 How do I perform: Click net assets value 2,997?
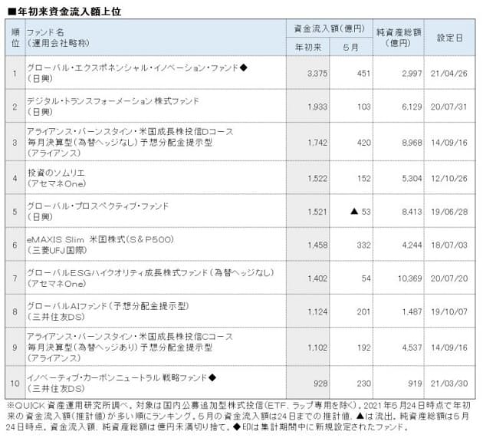pyautogui.click(x=412, y=74)
